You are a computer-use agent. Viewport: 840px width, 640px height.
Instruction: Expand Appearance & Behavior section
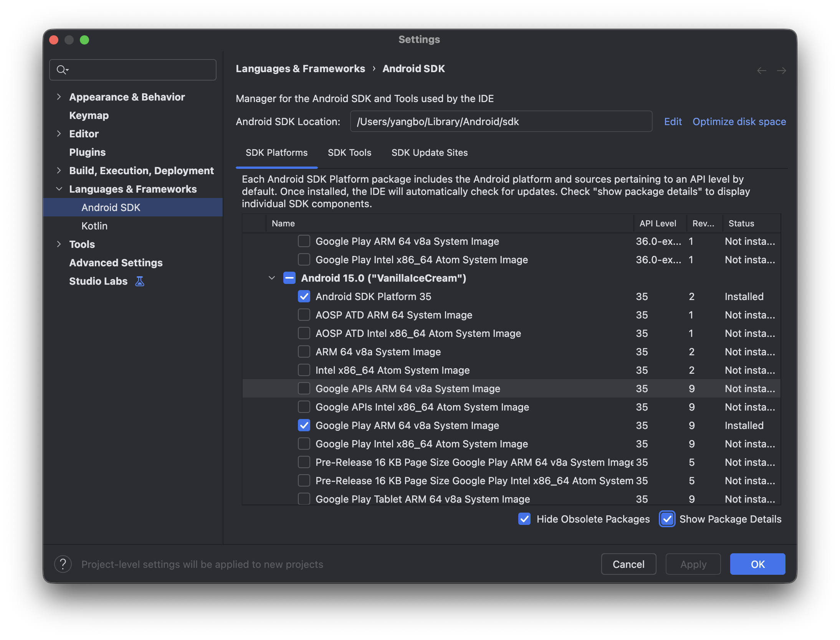[x=59, y=97]
